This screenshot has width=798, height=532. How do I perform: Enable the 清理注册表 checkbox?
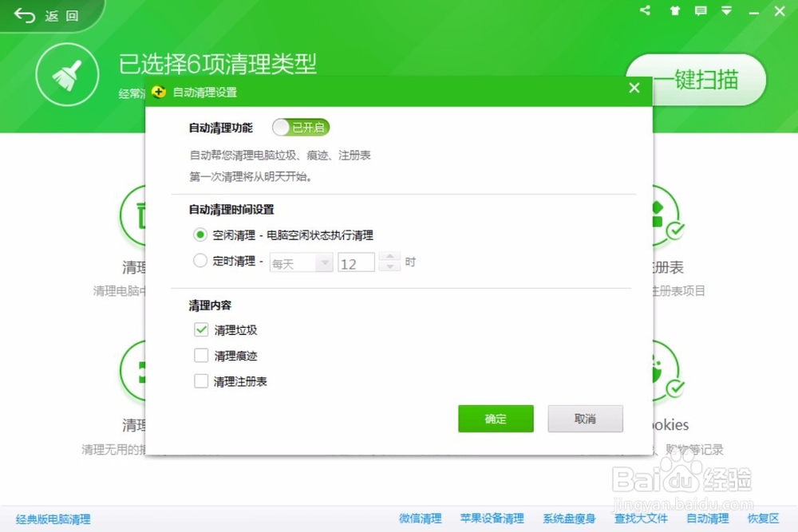[x=201, y=381]
